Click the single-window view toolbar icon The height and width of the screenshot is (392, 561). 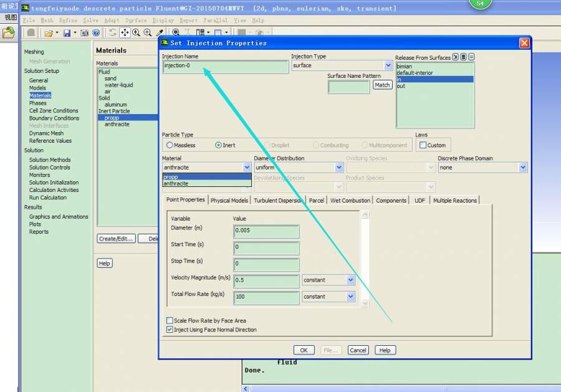[218, 32]
